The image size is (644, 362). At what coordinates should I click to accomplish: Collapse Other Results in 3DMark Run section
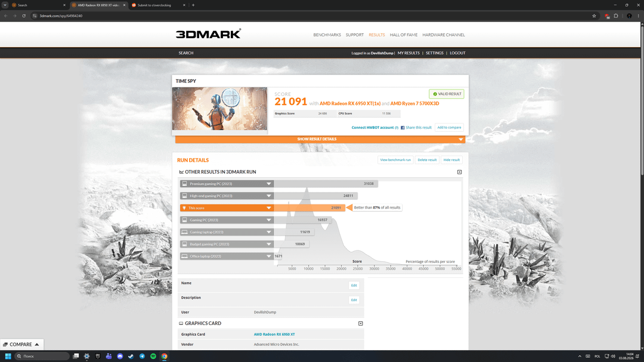click(459, 172)
